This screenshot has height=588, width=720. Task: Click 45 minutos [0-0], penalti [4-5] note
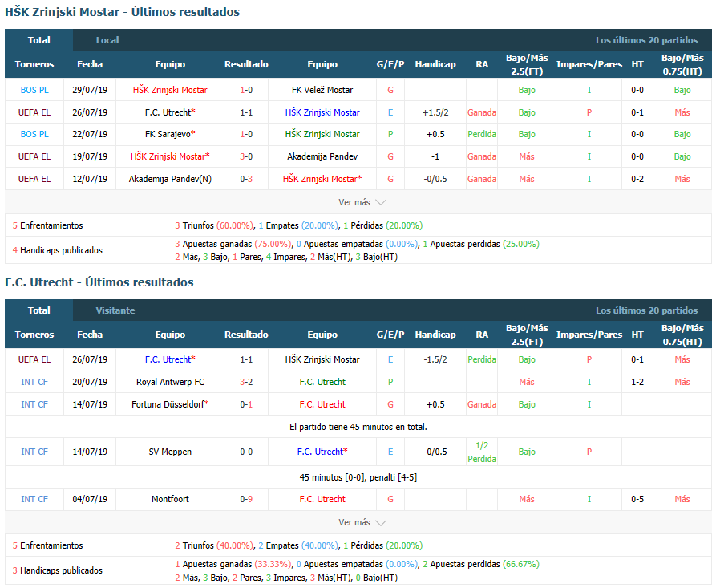(358, 477)
